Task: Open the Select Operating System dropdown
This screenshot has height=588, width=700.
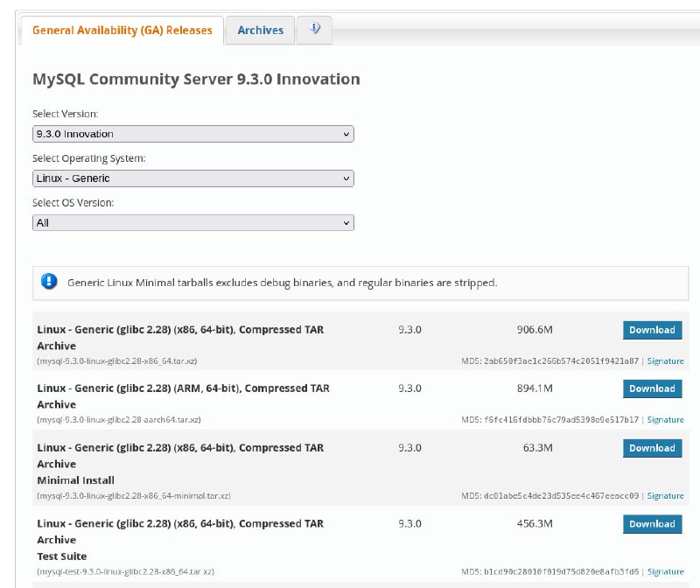Action: (192, 178)
